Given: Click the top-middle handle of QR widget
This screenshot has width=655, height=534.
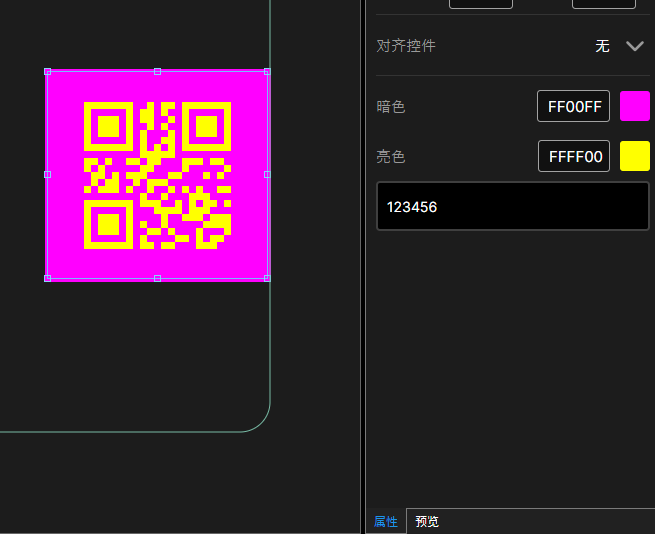Looking at the screenshot, I should (157, 72).
